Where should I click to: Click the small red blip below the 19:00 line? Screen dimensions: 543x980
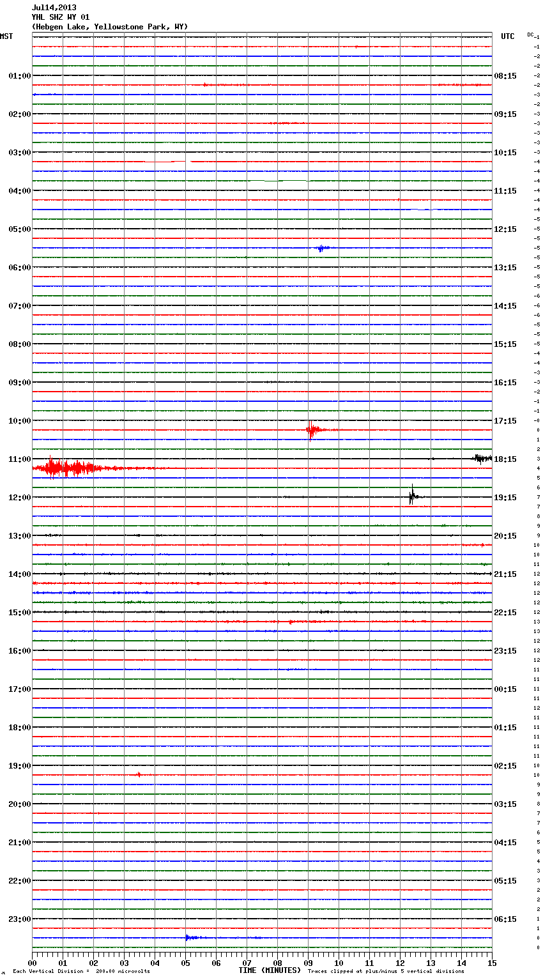tap(139, 774)
